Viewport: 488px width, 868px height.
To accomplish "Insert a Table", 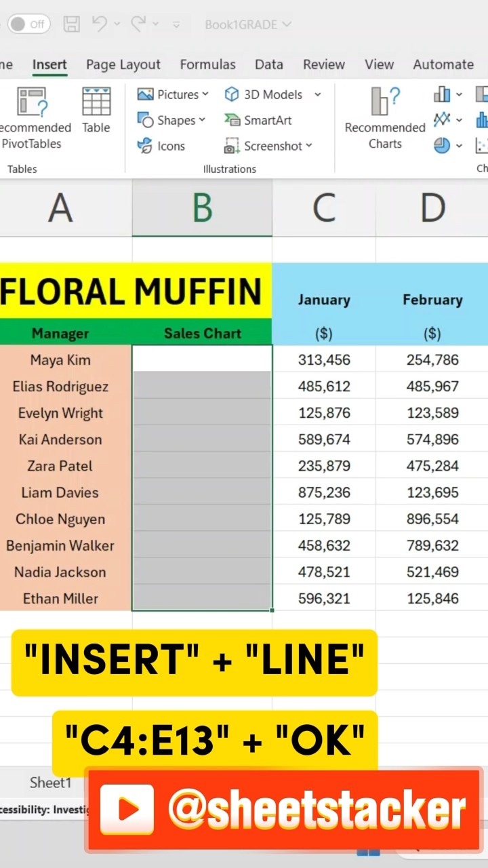I will point(96,111).
